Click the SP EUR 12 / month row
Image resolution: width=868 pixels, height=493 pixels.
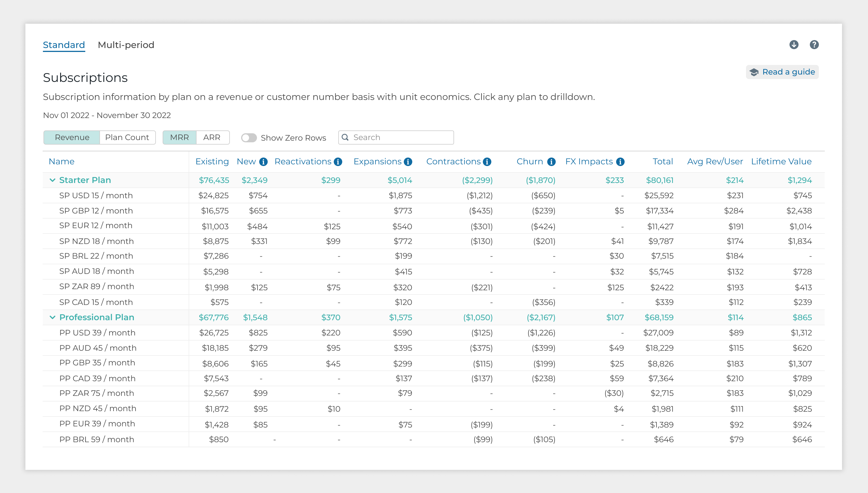tap(433, 226)
